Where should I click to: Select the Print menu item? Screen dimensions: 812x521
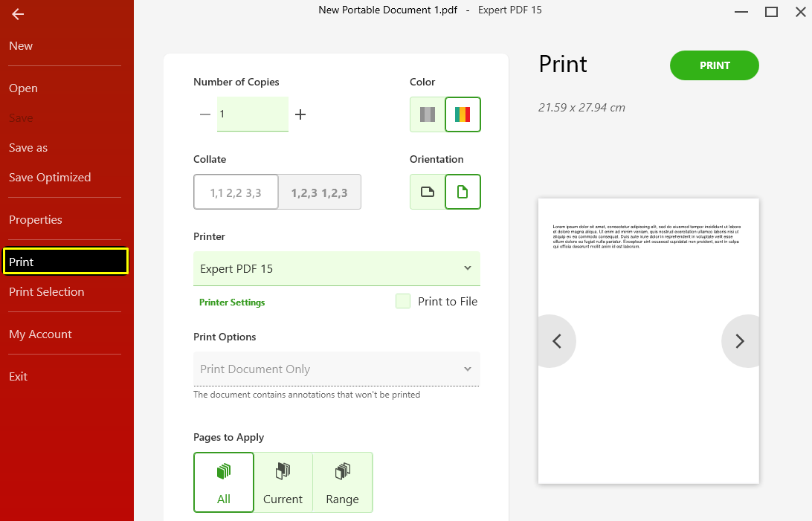click(x=65, y=262)
